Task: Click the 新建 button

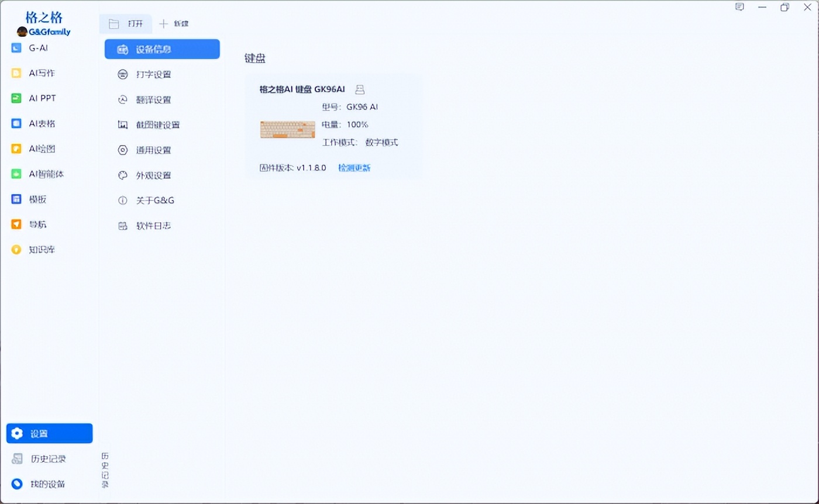Action: pyautogui.click(x=174, y=24)
